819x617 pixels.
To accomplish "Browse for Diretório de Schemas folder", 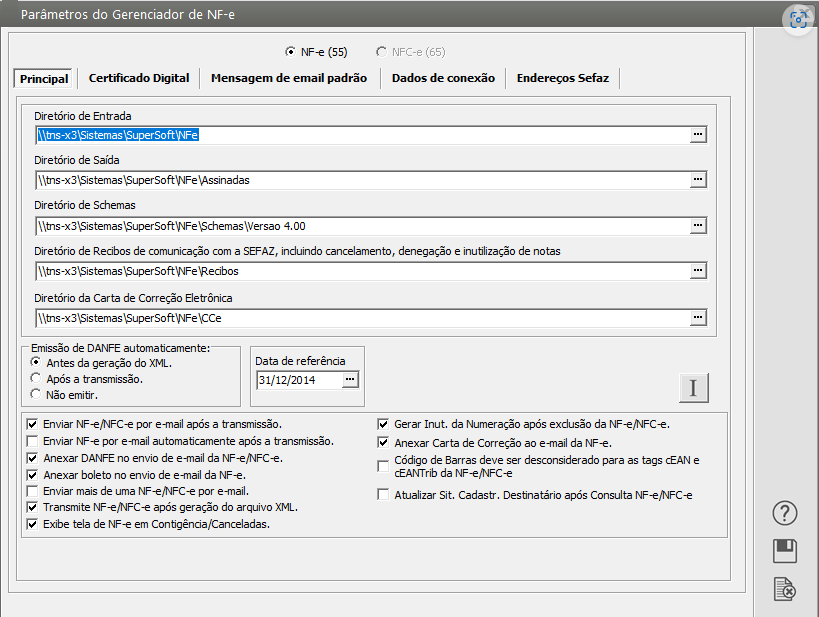I will pos(698,226).
